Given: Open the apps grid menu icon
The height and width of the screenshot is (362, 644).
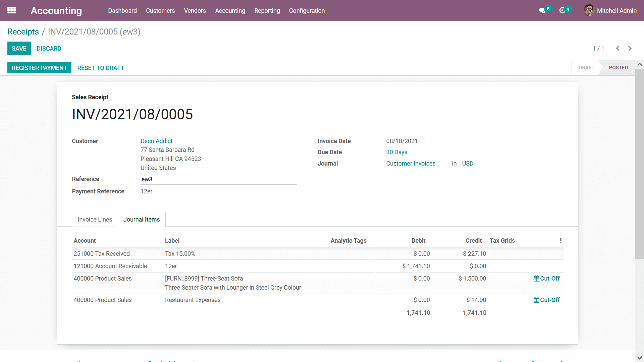Looking at the screenshot, I should pos(11,10).
